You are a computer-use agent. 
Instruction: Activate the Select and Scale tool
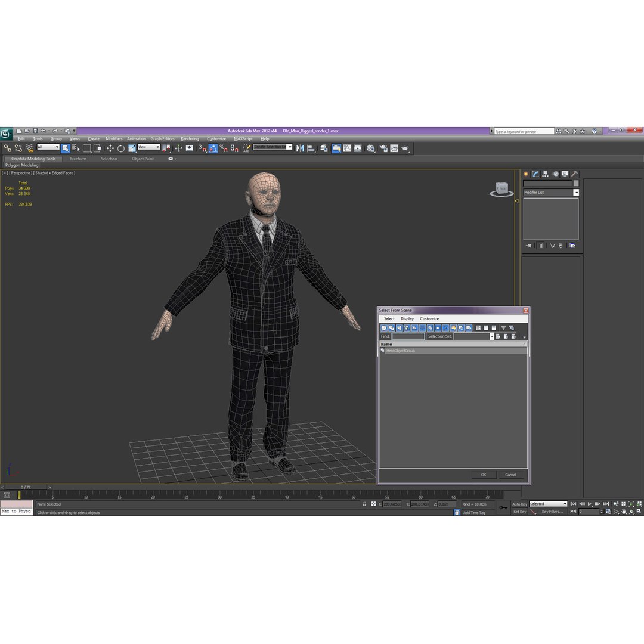(x=132, y=148)
